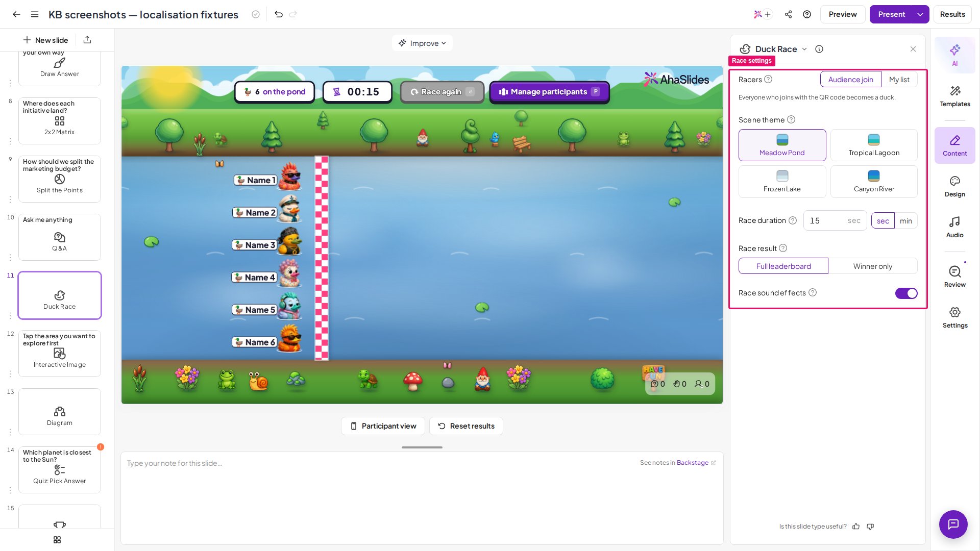This screenshot has width=980, height=551.
Task: Expand the Present button dropdown arrow
Action: [920, 14]
